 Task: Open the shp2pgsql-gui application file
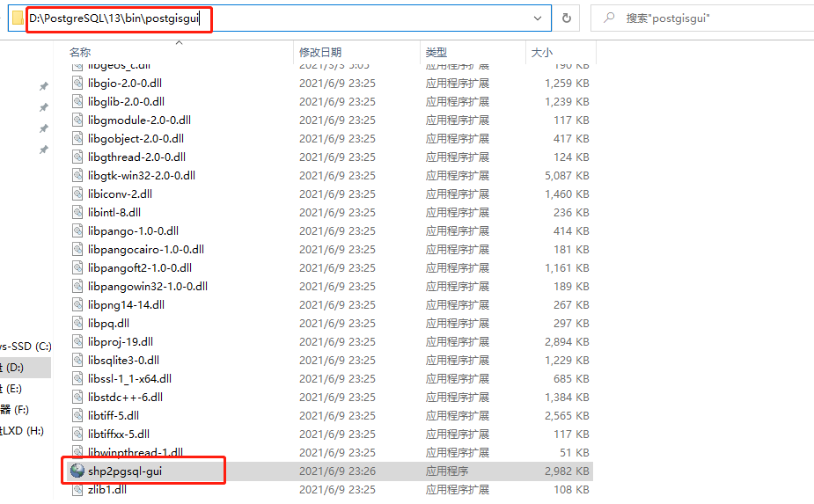(x=125, y=471)
